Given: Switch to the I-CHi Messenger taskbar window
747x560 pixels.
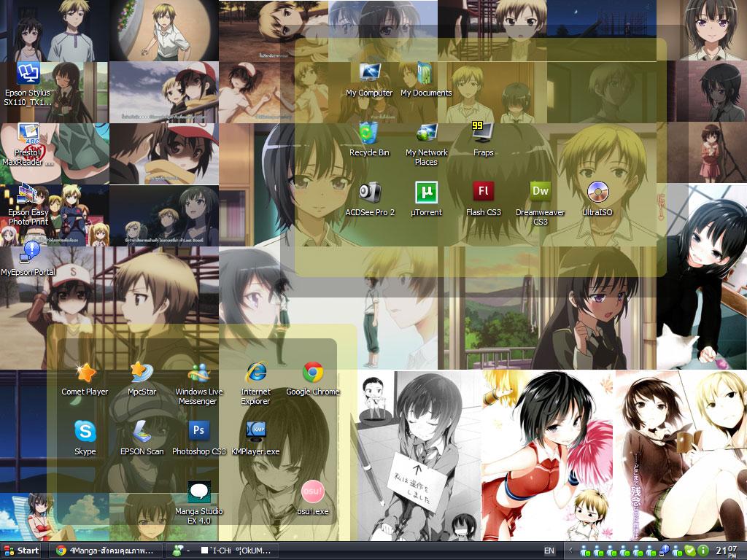Looking at the screenshot, I should coord(222,551).
